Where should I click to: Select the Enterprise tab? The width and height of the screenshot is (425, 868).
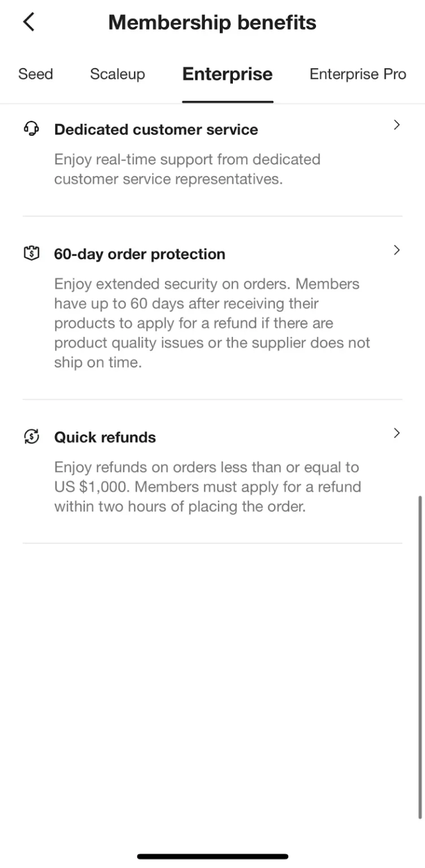pyautogui.click(x=227, y=74)
